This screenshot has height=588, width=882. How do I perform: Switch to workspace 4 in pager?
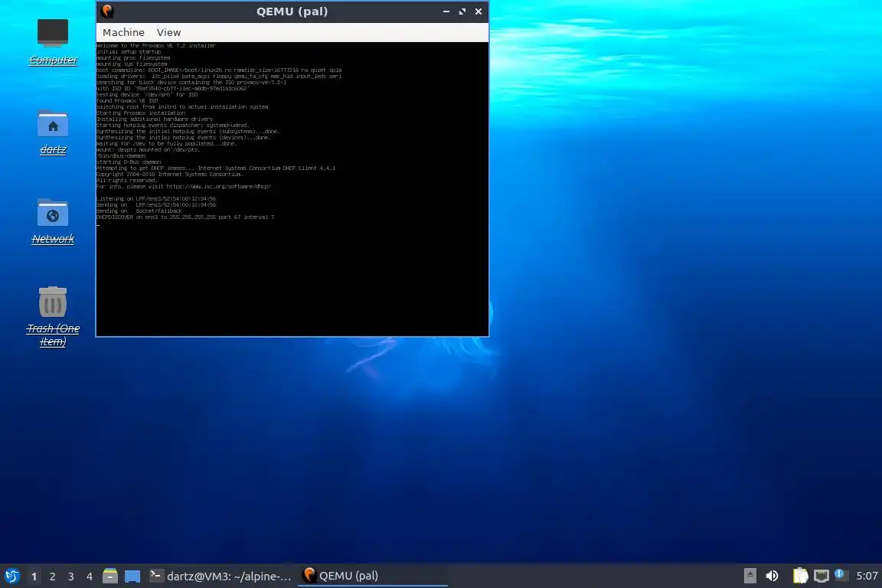(90, 577)
